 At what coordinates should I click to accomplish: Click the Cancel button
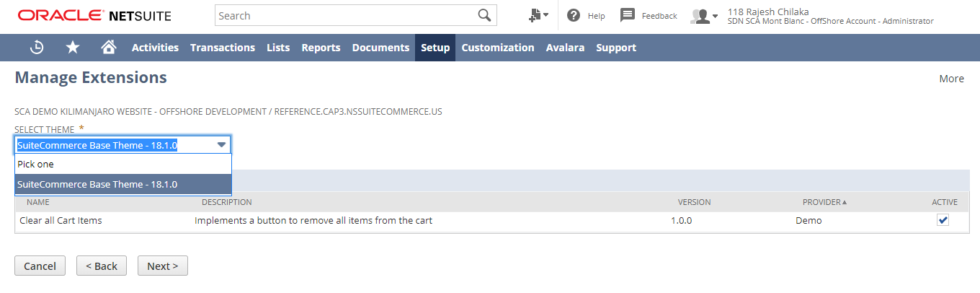pos(40,266)
